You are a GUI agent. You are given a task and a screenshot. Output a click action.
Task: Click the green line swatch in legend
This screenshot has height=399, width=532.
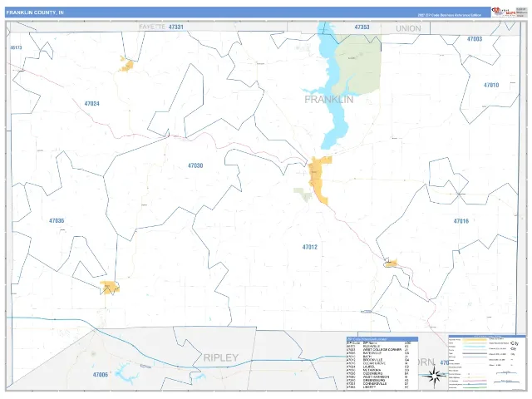point(473,387)
